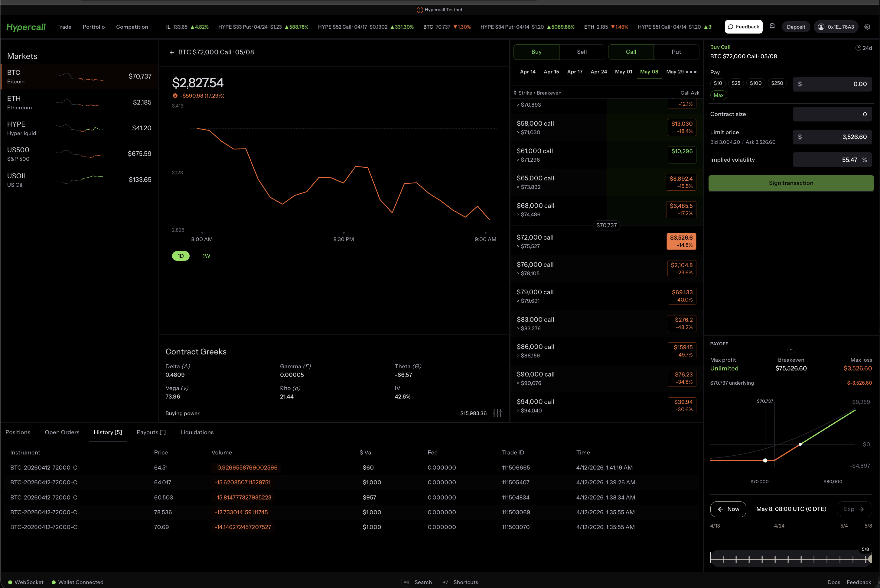Sort by Strike / Breakeven arrows
The width and height of the screenshot is (880, 588).
coord(515,93)
